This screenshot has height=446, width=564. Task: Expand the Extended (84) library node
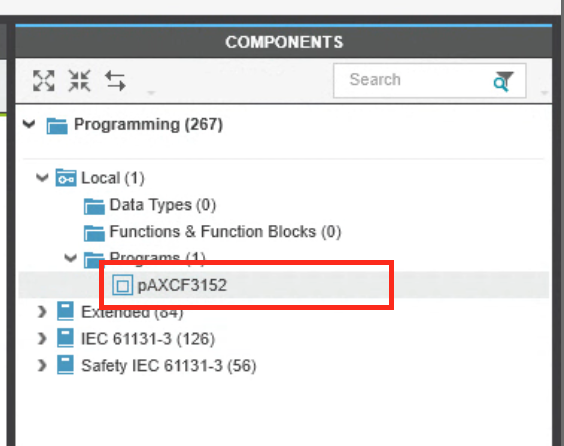point(42,312)
